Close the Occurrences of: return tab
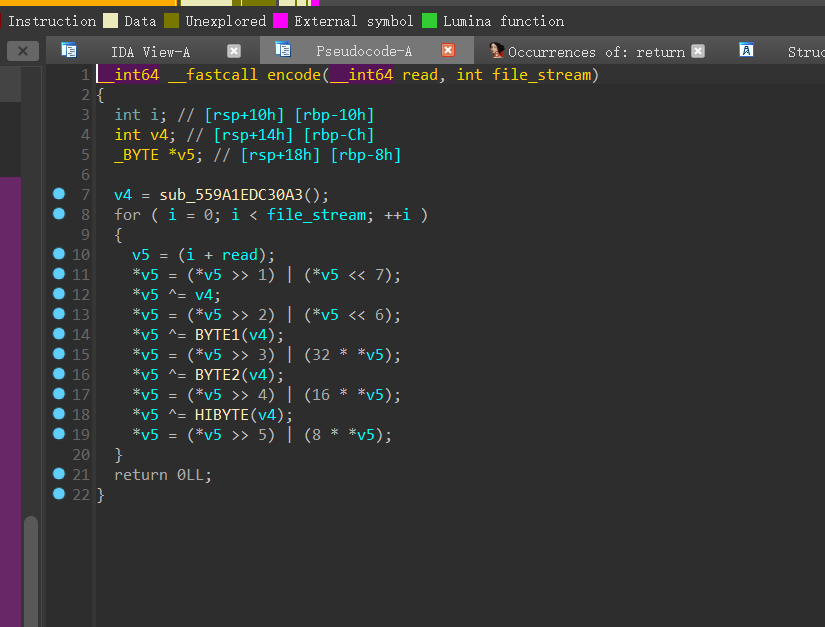 698,51
